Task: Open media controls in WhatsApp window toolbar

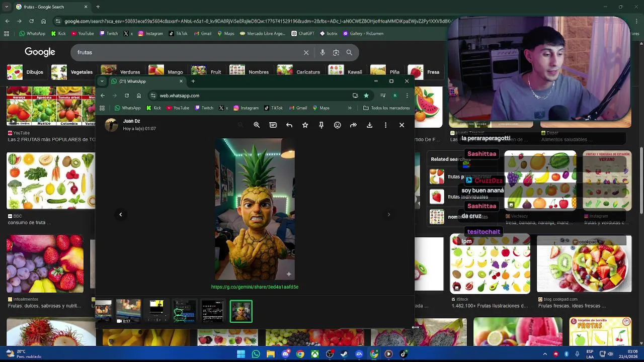Action: [383, 96]
